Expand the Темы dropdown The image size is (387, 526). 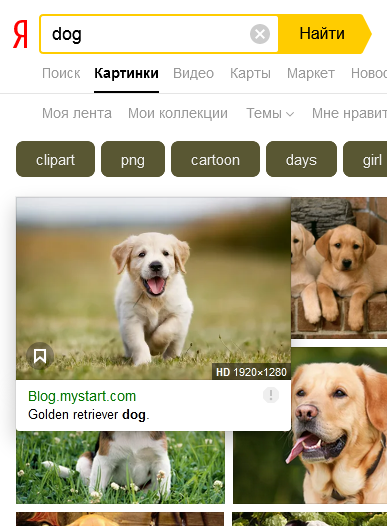pos(270,113)
